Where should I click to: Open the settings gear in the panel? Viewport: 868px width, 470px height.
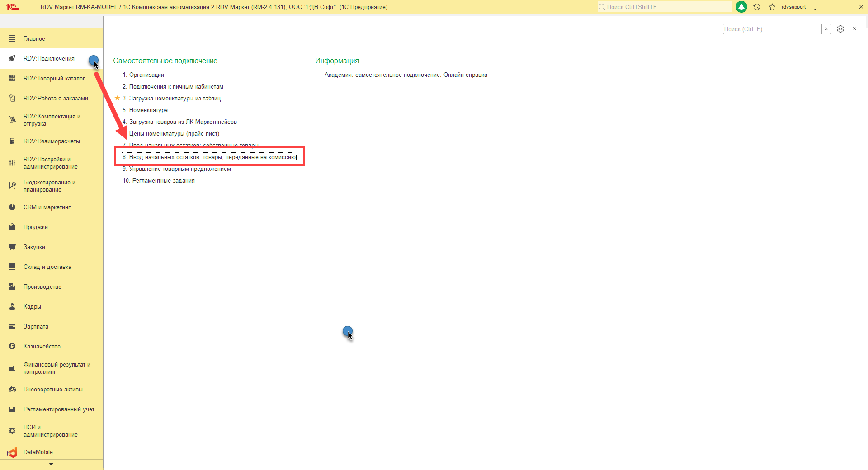coord(840,29)
